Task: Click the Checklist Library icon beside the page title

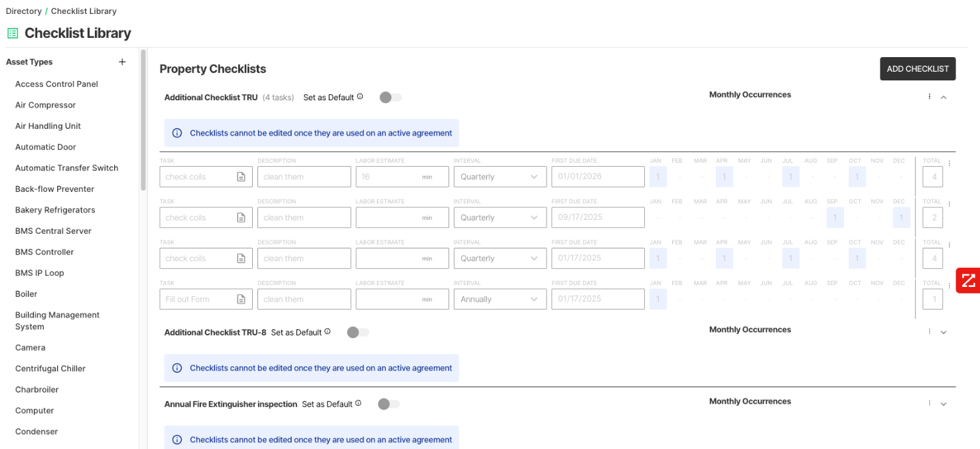Action: coord(13,33)
